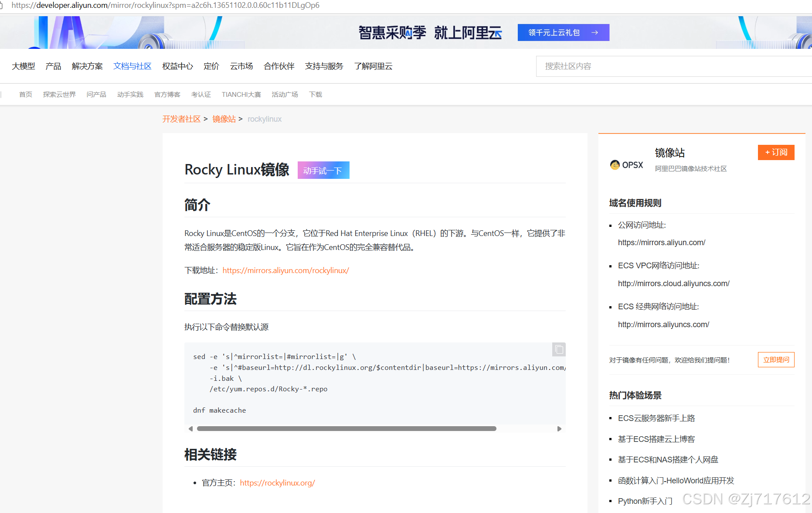Open ECS云服务器新手上路 scenario link

click(656, 418)
